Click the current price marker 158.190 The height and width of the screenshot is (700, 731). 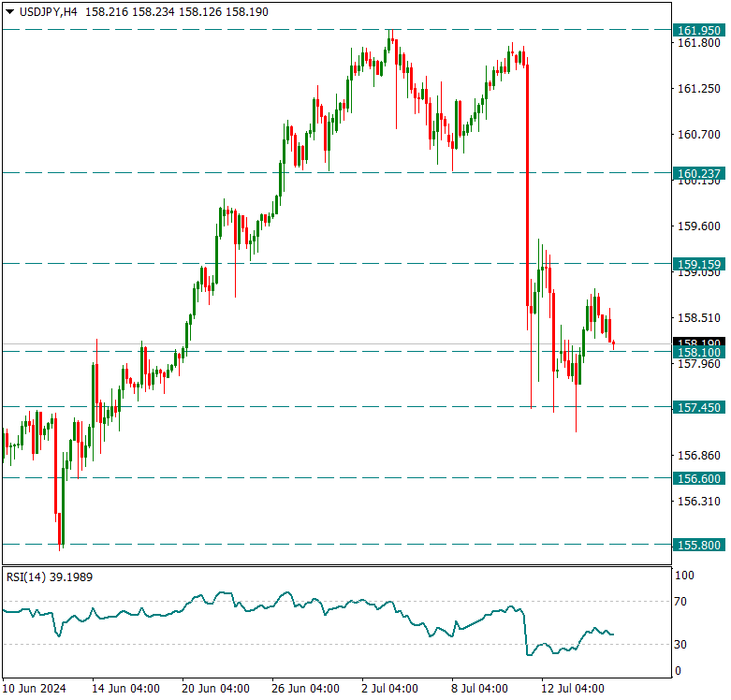pos(699,343)
